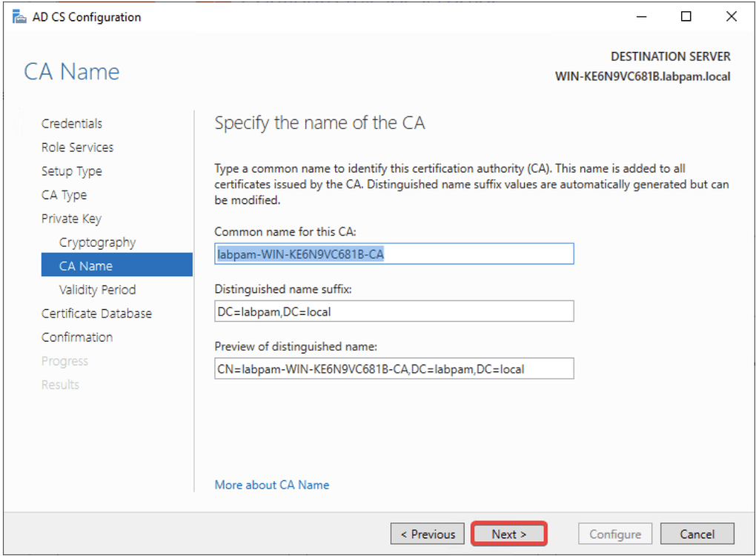The height and width of the screenshot is (556, 756).
Task: Open the Setup Type configuration page
Action: (71, 171)
